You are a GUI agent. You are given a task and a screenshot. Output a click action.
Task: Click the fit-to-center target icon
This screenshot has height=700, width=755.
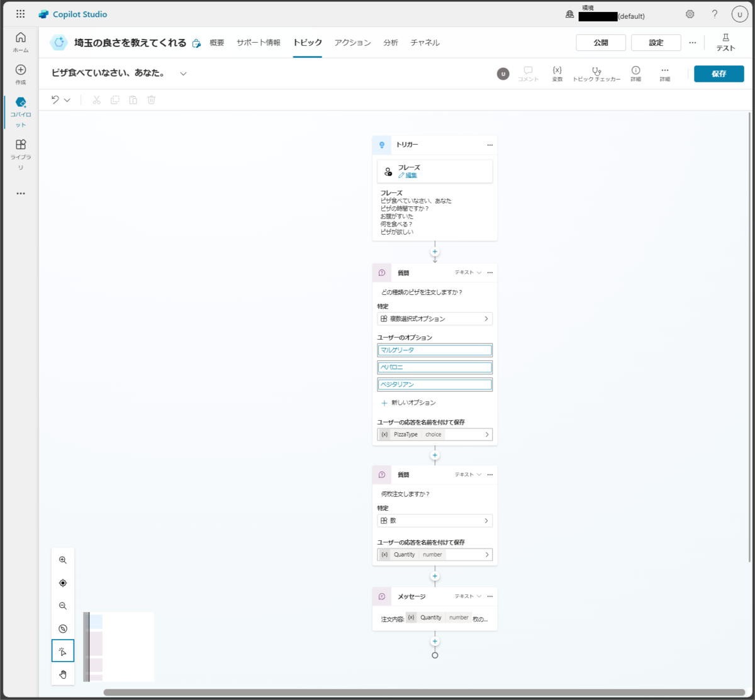pos(63,583)
